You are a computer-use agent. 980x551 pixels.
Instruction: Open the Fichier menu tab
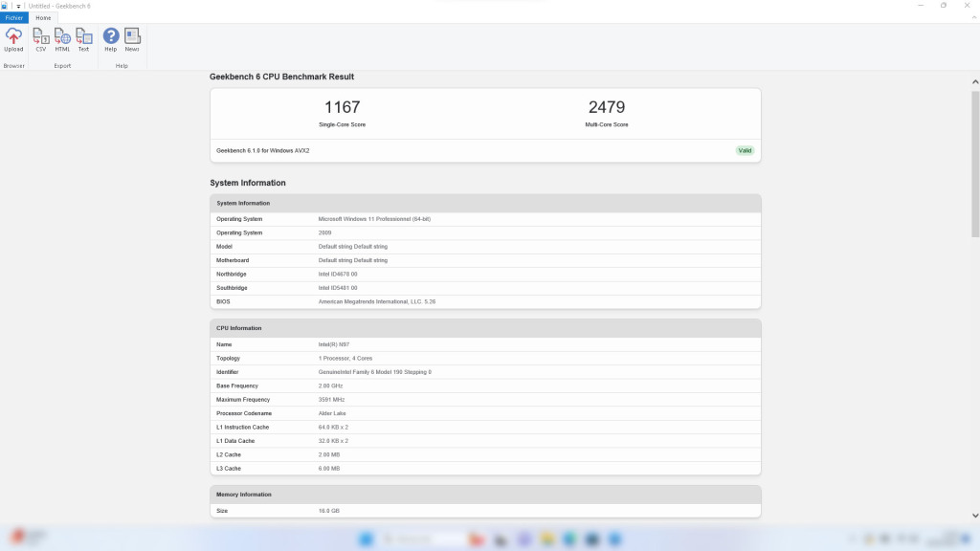click(x=13, y=17)
